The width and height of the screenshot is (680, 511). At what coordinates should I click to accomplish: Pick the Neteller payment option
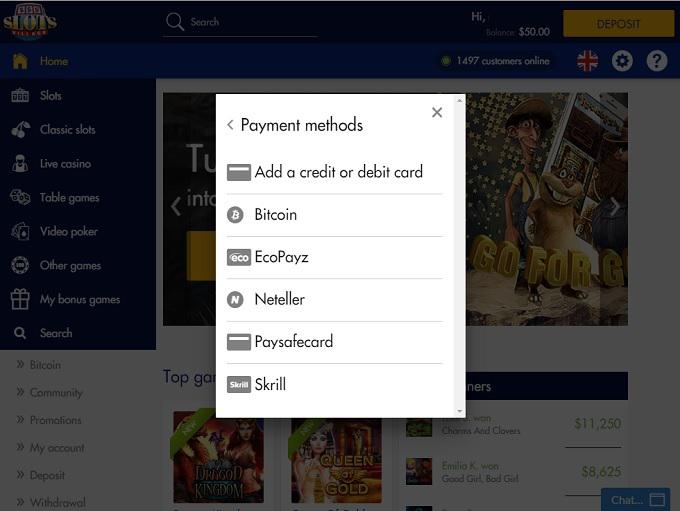334,300
